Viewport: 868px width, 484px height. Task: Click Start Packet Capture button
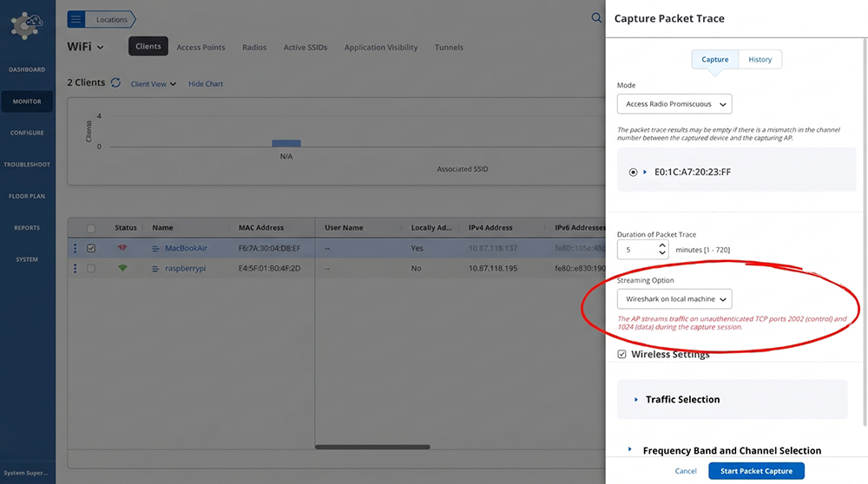coord(756,471)
